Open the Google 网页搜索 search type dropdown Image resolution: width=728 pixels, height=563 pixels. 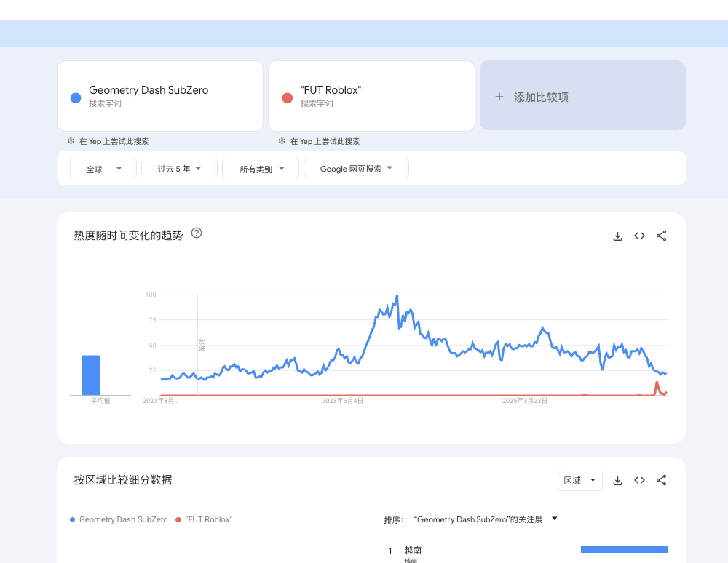tap(356, 168)
